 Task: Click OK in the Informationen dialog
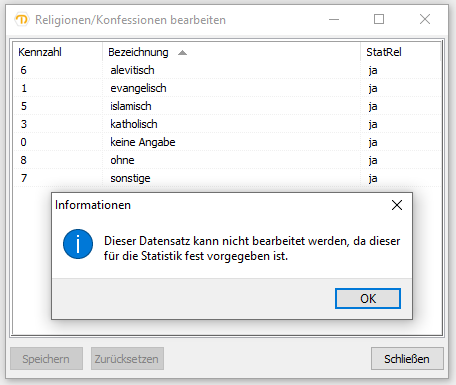click(x=368, y=298)
